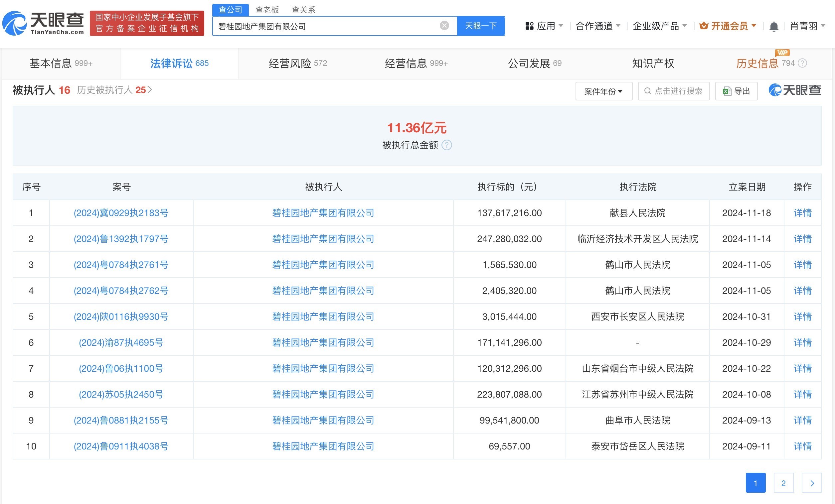Go to page 2 of results
The width and height of the screenshot is (835, 504).
[783, 483]
